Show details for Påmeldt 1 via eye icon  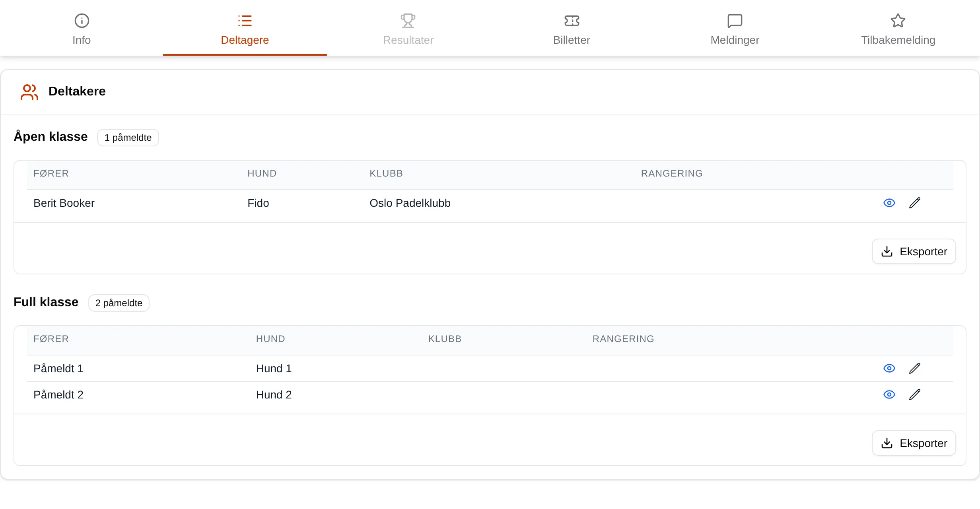point(889,368)
